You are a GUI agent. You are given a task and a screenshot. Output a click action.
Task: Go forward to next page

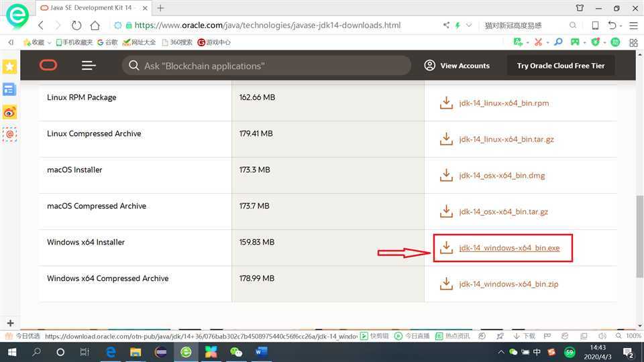pyautogui.click(x=58, y=25)
